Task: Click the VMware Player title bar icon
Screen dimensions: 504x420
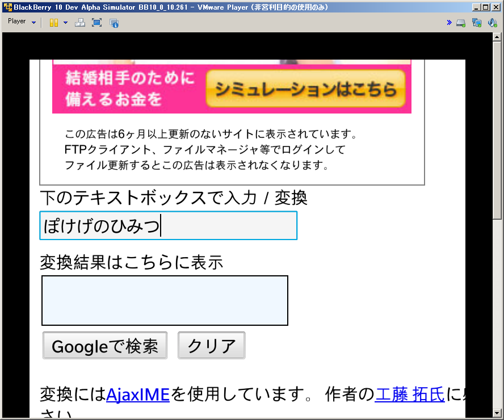Action: (x=7, y=7)
